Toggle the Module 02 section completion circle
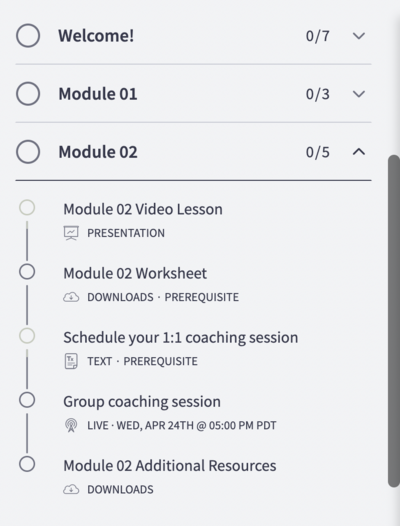The height and width of the screenshot is (526, 400). (28, 152)
